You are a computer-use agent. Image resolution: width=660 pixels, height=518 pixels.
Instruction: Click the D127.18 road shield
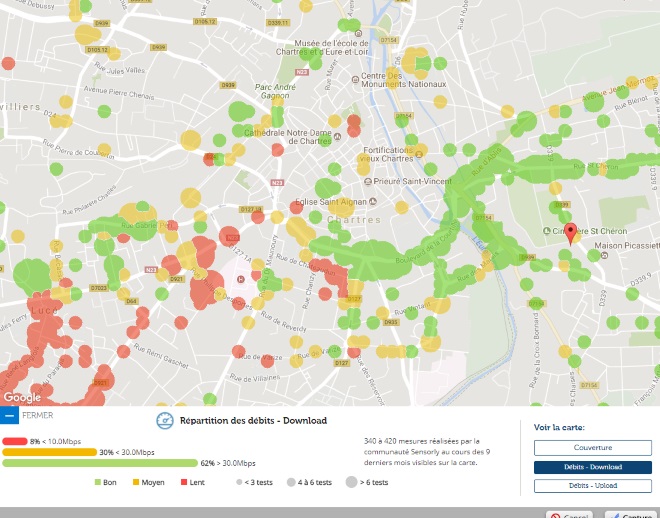click(x=251, y=209)
